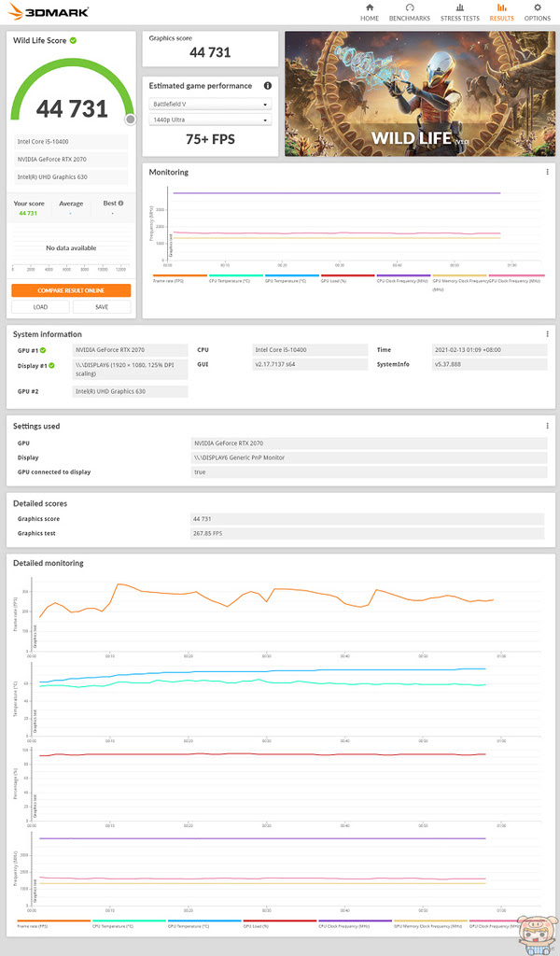Go to the STRESS TESTS tab
This screenshot has height=956, width=560.
tap(459, 12)
